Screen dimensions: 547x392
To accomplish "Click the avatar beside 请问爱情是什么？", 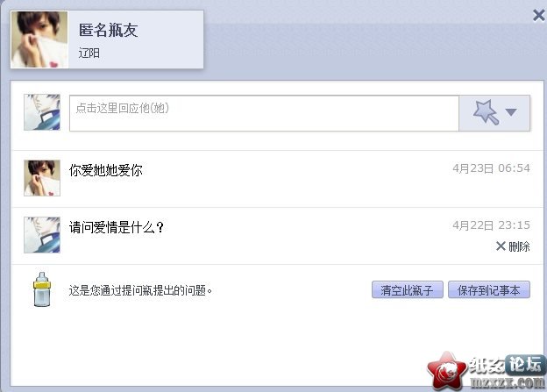I will 42,235.
